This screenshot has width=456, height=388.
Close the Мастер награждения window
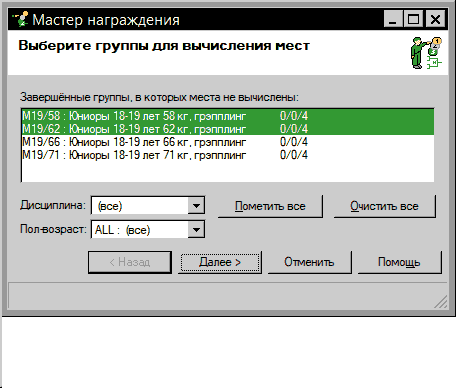435,19
